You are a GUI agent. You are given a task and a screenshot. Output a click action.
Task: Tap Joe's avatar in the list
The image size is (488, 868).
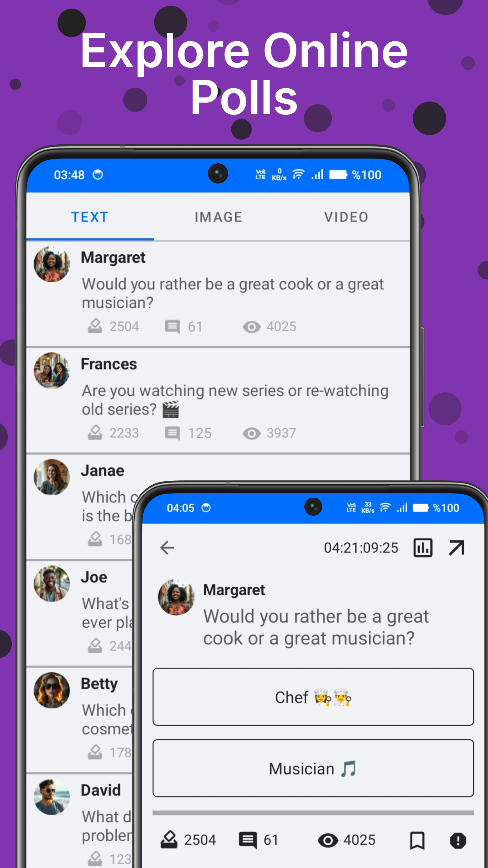pos(52,583)
